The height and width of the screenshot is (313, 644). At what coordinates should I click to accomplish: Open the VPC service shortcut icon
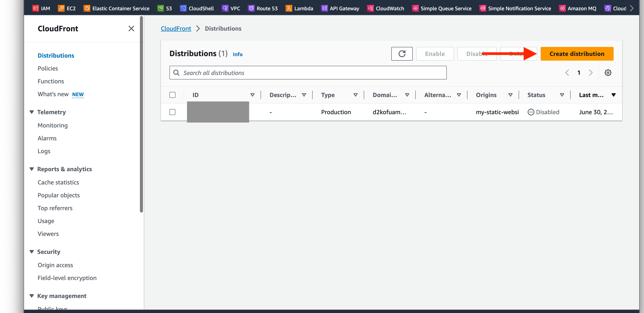[225, 8]
